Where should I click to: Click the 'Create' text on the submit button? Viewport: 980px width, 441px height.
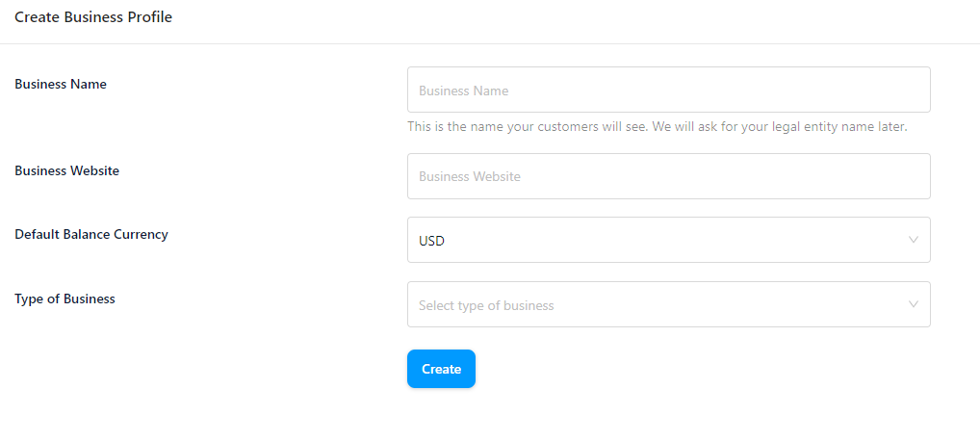(x=441, y=369)
